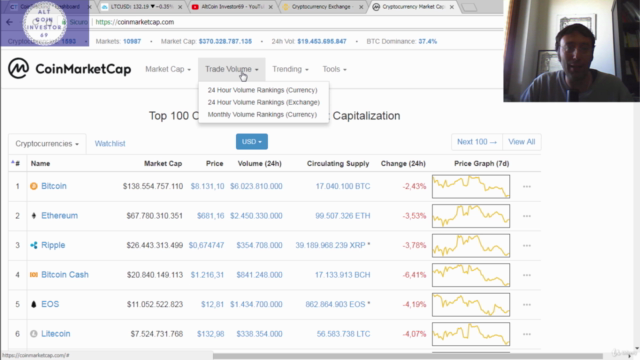Open the Trending menu dropdown

click(290, 69)
